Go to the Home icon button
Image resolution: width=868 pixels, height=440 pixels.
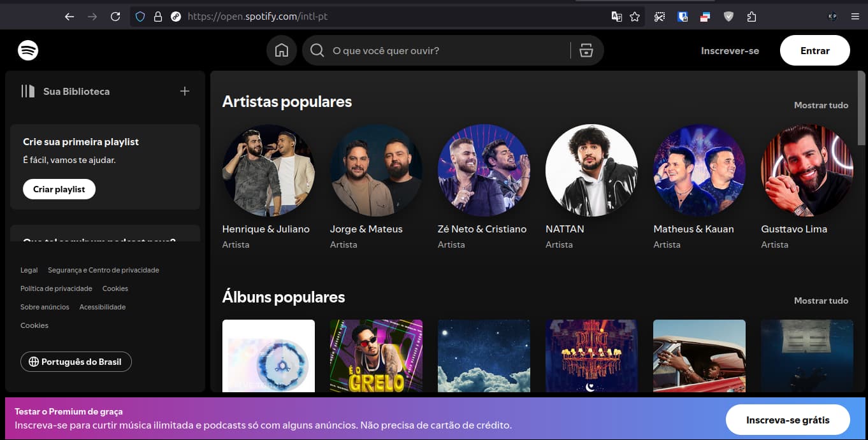click(x=282, y=50)
